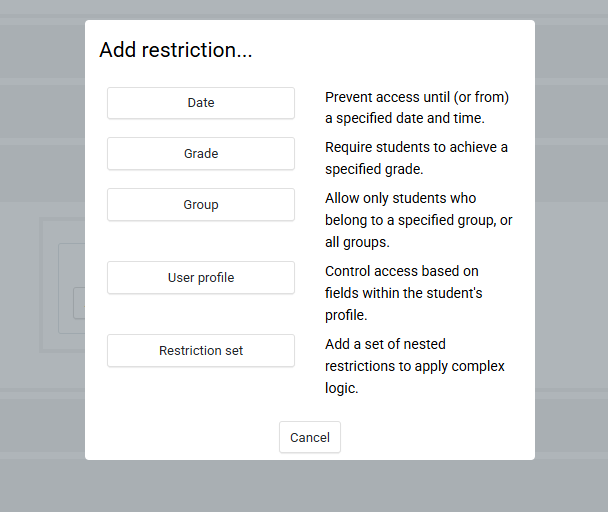The height and width of the screenshot is (512, 608).
Task: Click the 'specified grade.' text line
Action: tap(374, 169)
